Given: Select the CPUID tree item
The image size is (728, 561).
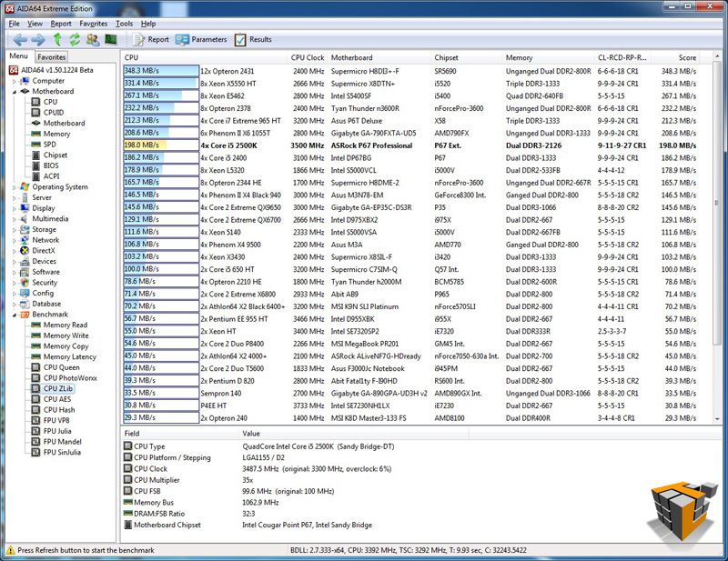Looking at the screenshot, I should pos(54,113).
